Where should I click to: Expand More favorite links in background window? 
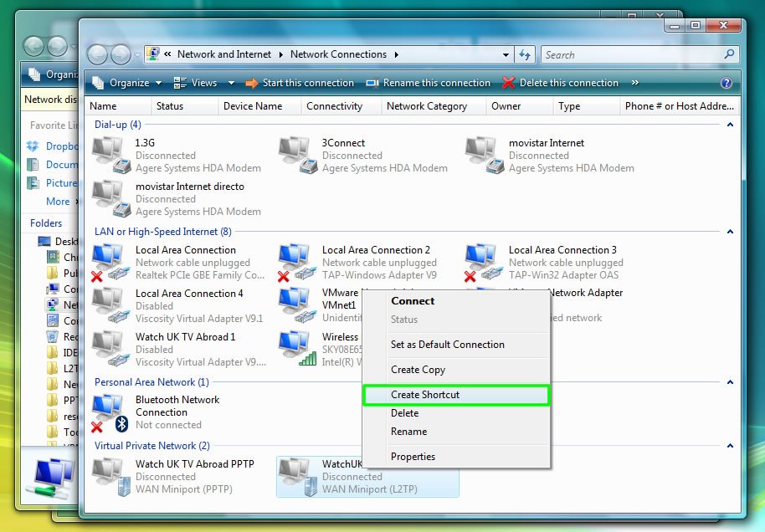[61, 202]
